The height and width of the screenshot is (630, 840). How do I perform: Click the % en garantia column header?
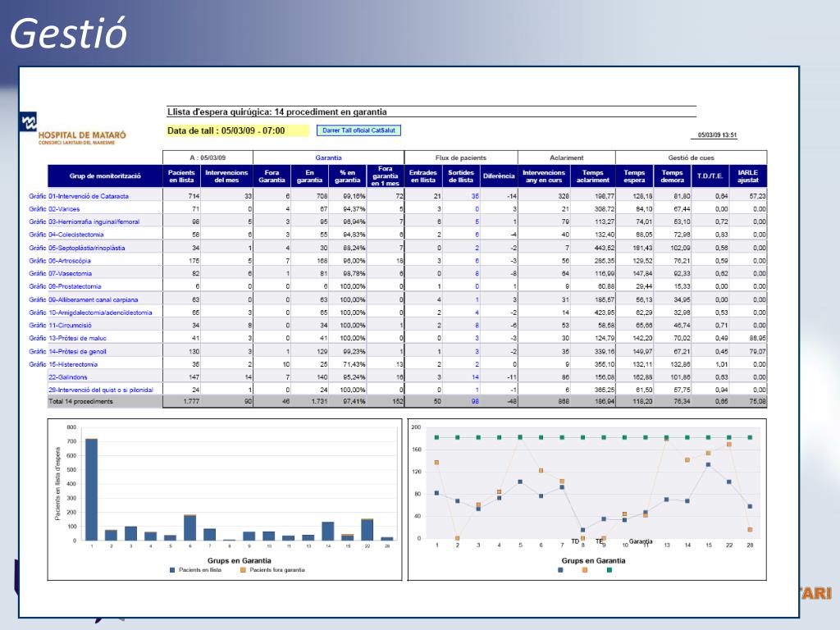point(347,176)
